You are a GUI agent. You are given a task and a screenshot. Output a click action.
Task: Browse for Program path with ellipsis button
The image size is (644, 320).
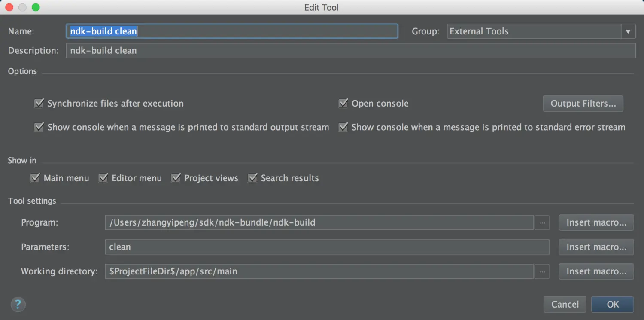pyautogui.click(x=542, y=222)
